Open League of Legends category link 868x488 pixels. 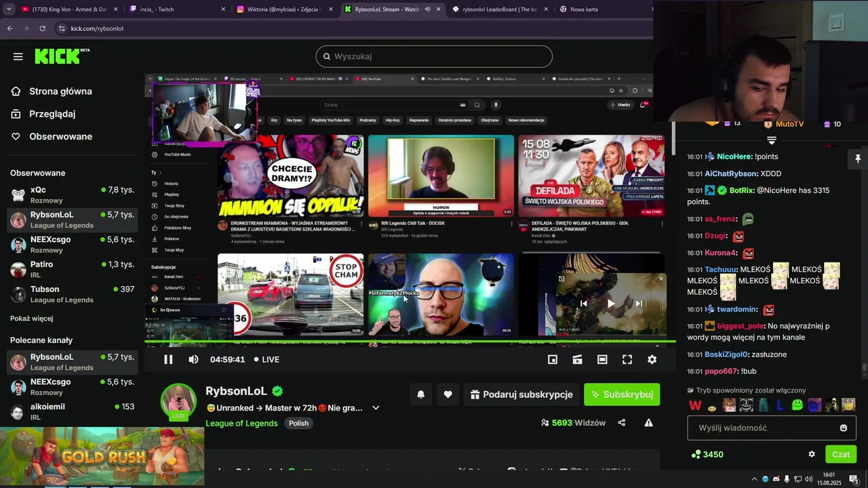pyautogui.click(x=241, y=423)
